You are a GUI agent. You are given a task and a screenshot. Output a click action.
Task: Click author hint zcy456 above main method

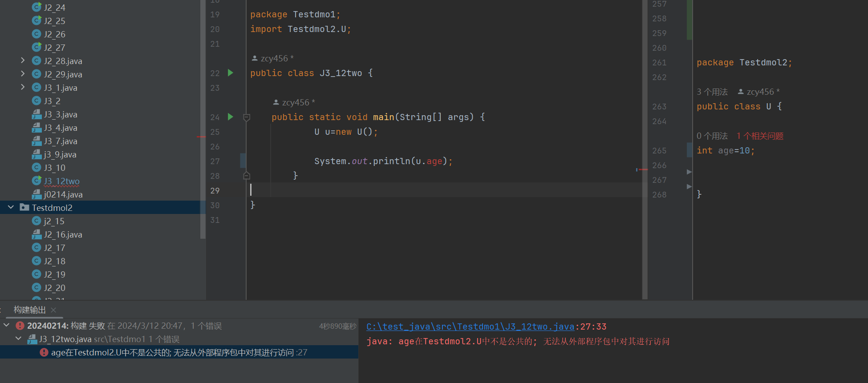point(294,102)
